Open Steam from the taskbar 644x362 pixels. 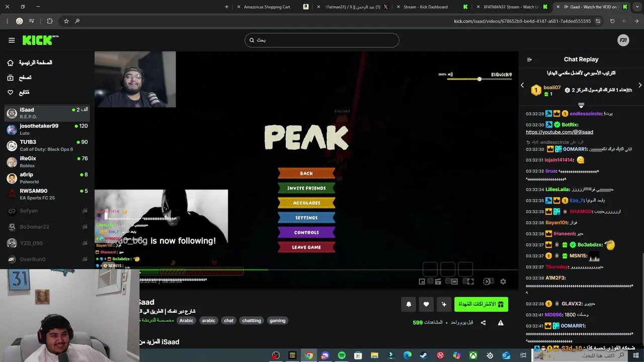[x=424, y=355]
